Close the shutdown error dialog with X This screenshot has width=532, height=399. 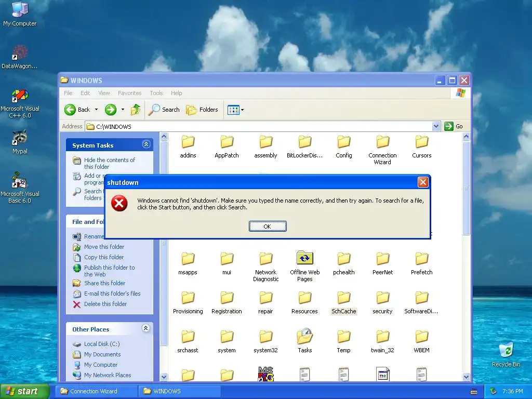423,182
